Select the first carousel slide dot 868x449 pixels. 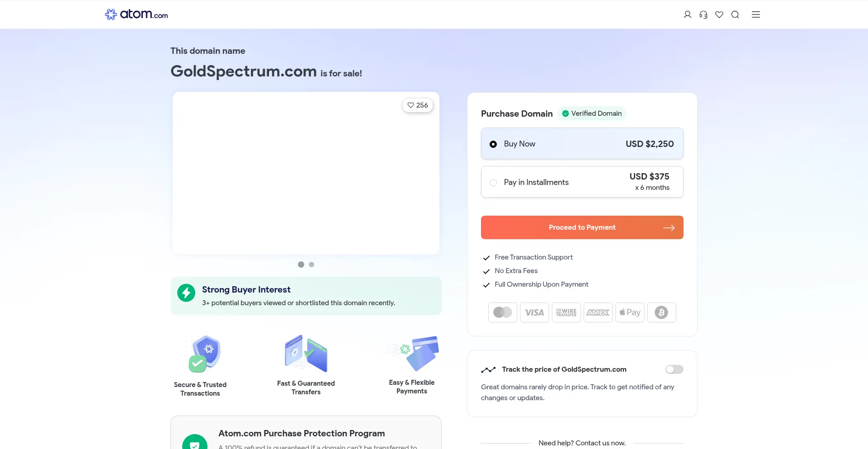[301, 265]
